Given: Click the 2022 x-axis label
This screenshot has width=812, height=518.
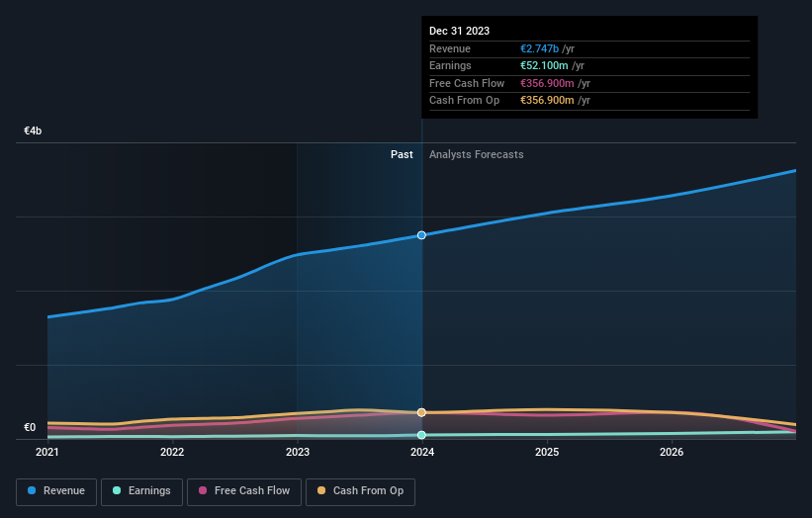Looking at the screenshot, I should coord(172,453).
